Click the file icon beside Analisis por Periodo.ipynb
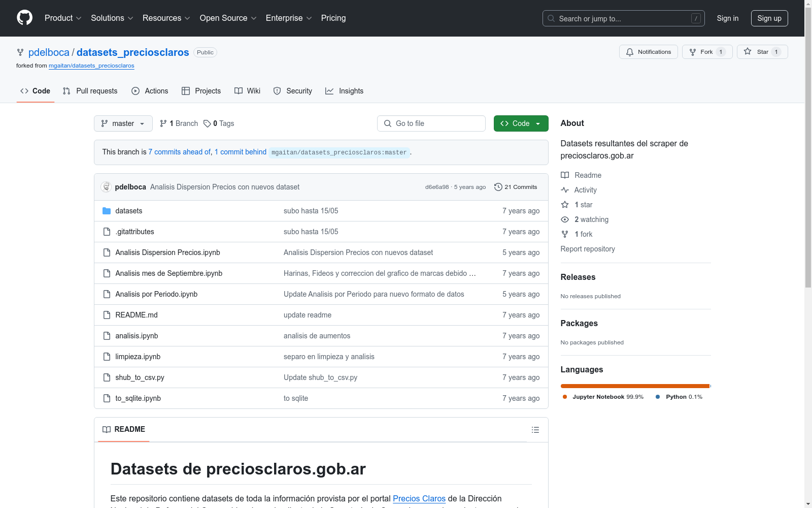Image resolution: width=812 pixels, height=508 pixels. pos(107,294)
